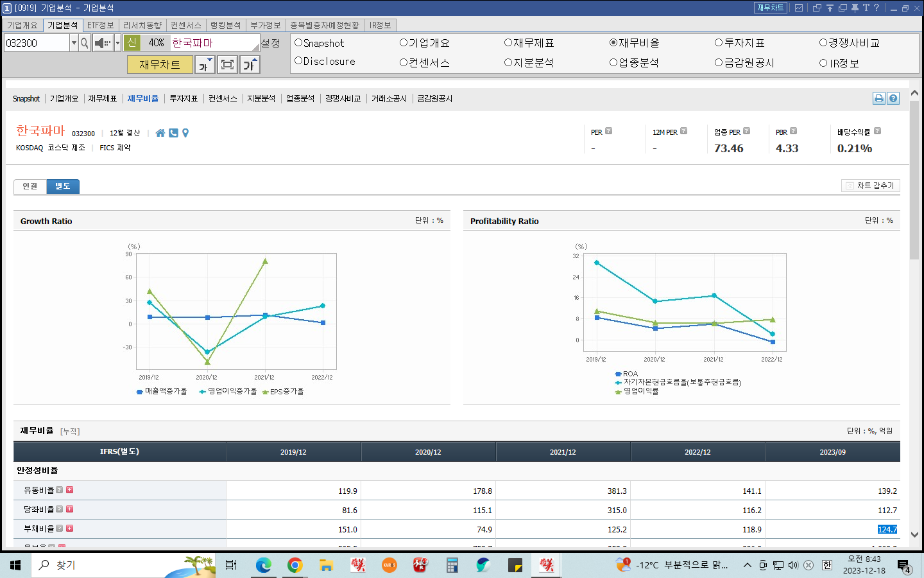Viewport: 924px width, 578px height.
Task: Click the stock code input field 032300
Action: point(37,43)
